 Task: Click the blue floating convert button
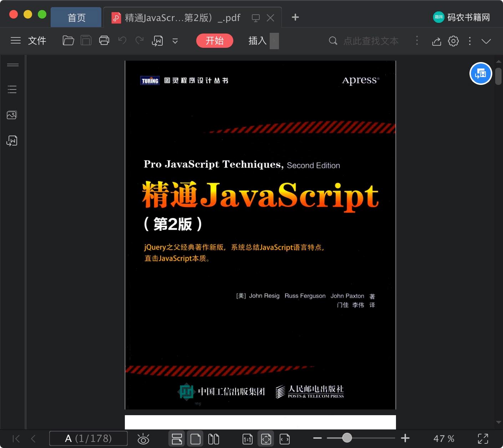pos(481,73)
